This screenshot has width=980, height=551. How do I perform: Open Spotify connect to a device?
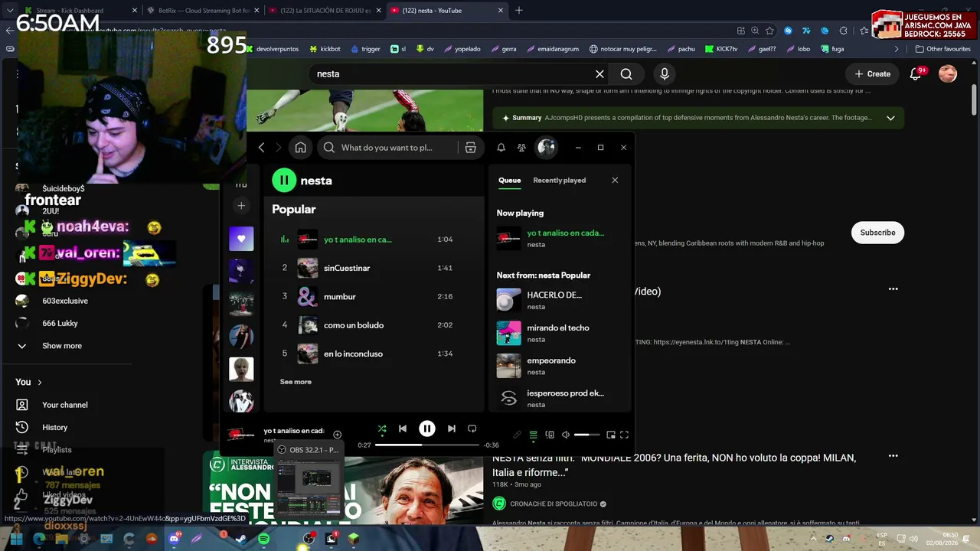(x=550, y=435)
